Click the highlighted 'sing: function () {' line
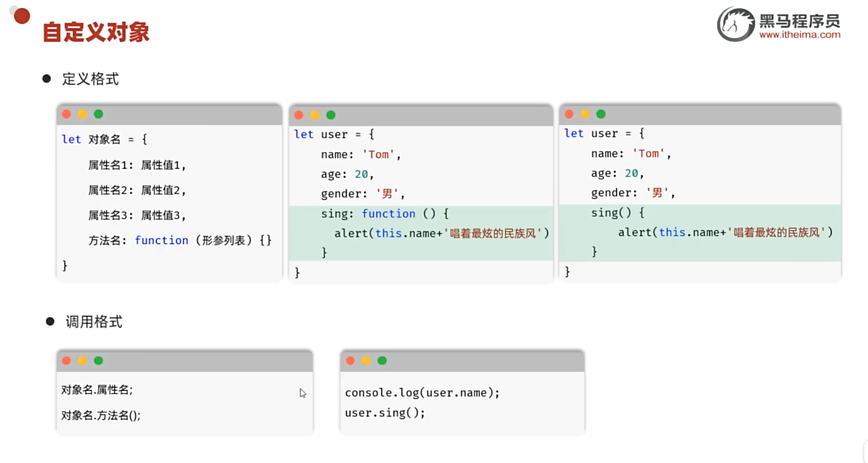Screen dimensions: 868x463 (385, 214)
